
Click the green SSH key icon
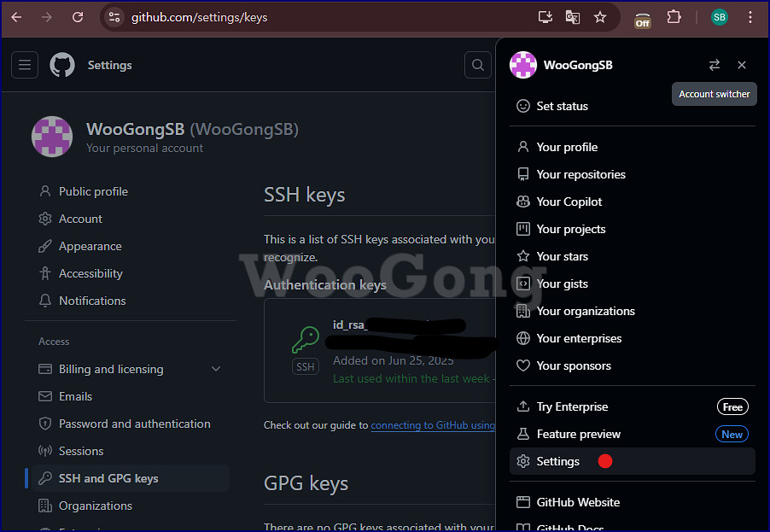click(x=306, y=340)
